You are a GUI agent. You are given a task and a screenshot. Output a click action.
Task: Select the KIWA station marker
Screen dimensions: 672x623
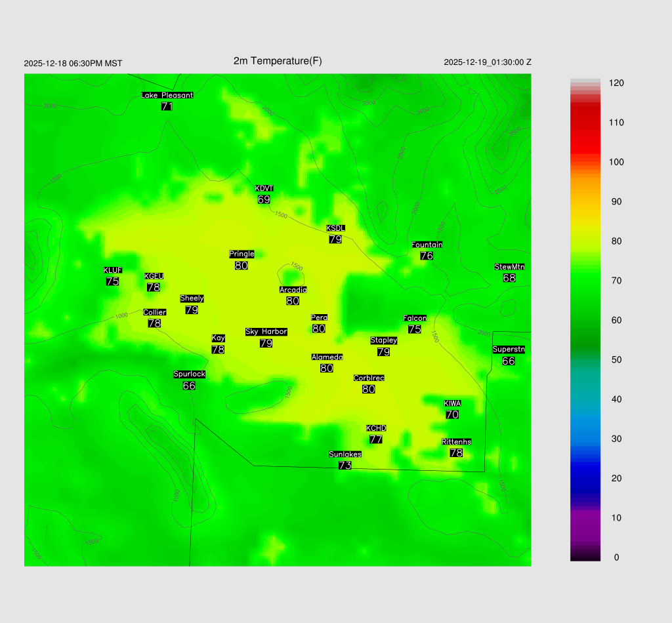(452, 409)
